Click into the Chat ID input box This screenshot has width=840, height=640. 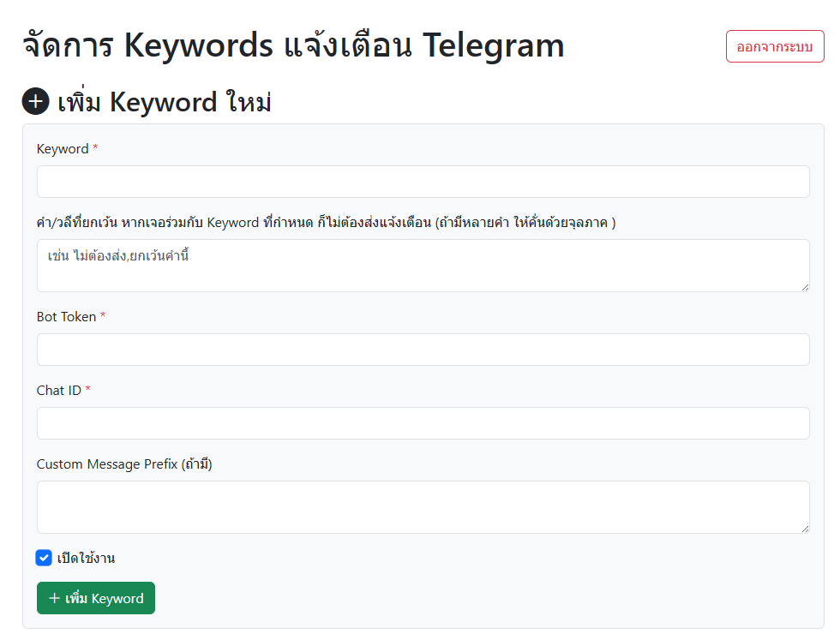(423, 423)
